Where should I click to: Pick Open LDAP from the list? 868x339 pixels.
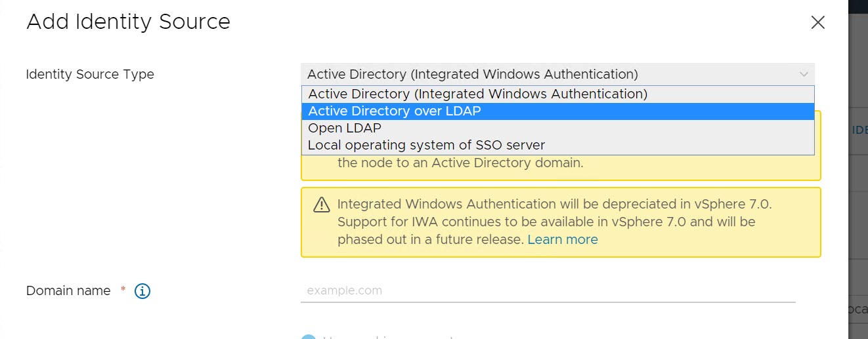coord(345,128)
